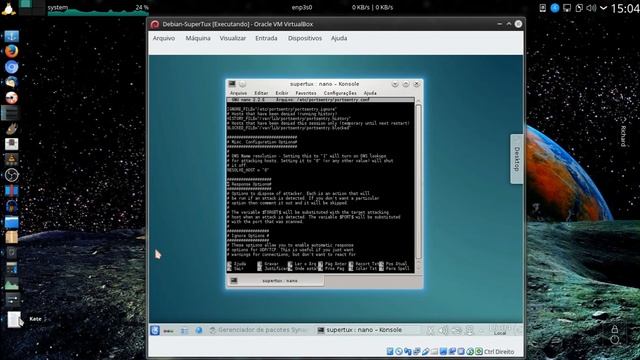Image resolution: width=640 pixels, height=360 pixels.
Task: Expand hidden system tray icons arrow
Action: coord(604,8)
